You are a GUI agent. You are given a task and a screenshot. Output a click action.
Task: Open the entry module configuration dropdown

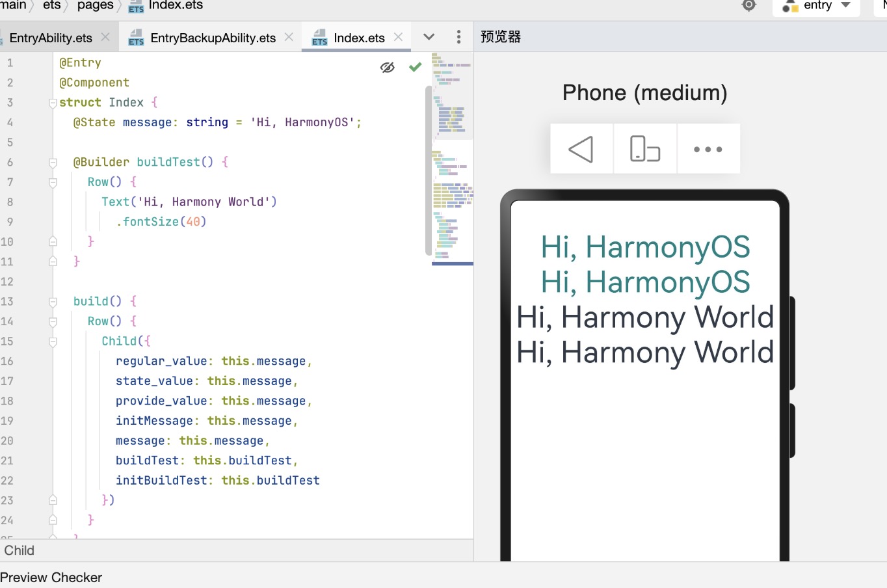click(816, 6)
